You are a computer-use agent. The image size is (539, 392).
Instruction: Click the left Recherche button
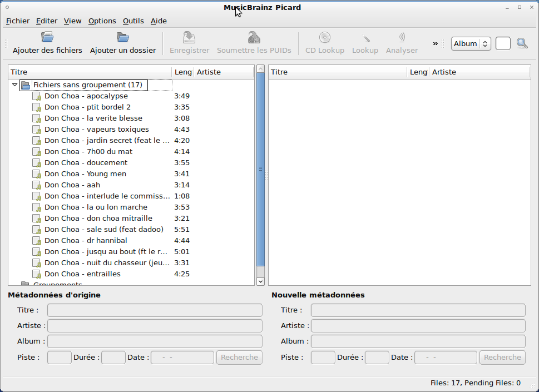(x=239, y=357)
